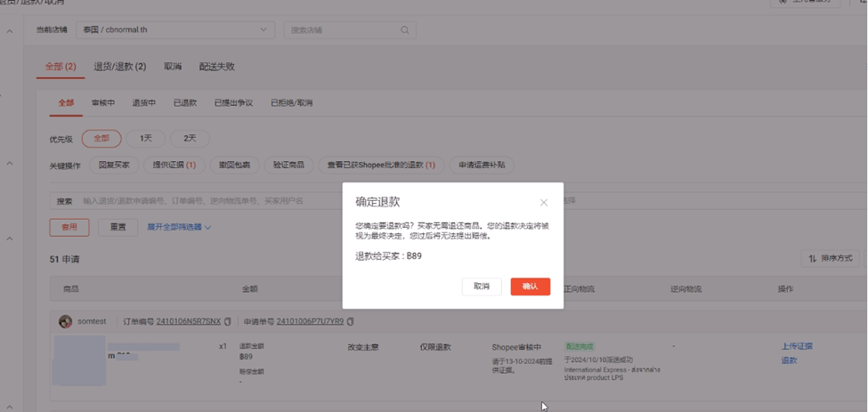Switch to the 审核中 sub-tab

pos(103,103)
